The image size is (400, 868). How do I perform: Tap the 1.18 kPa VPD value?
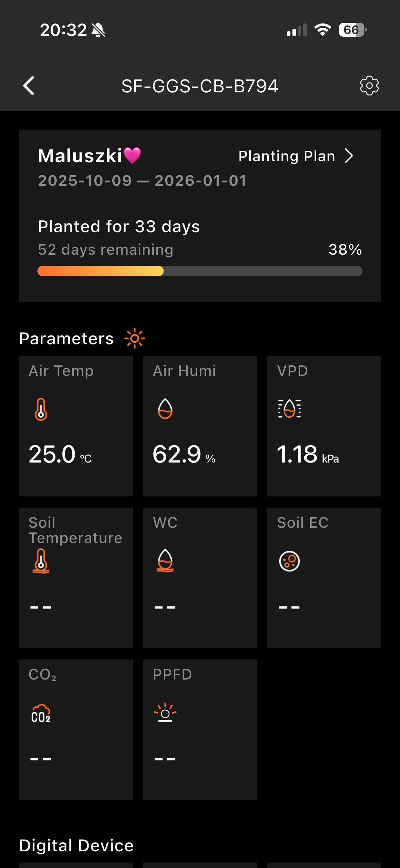308,454
